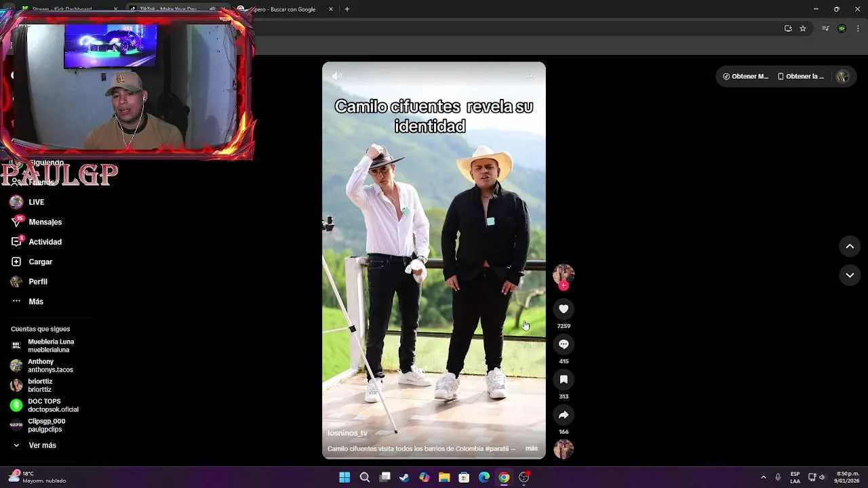Share the video with the arrow icon
Image resolution: width=868 pixels, height=488 pixels.
(564, 415)
